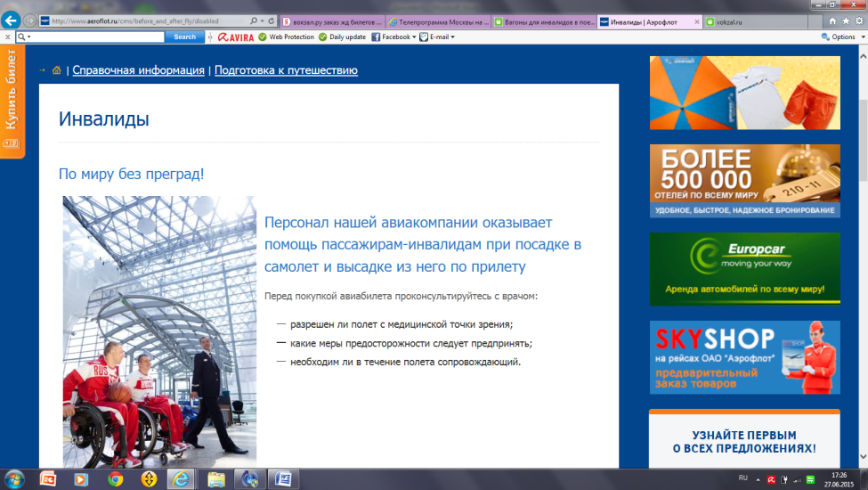
Task: Open the E-mail dropdown in toolbar
Action: (x=437, y=37)
